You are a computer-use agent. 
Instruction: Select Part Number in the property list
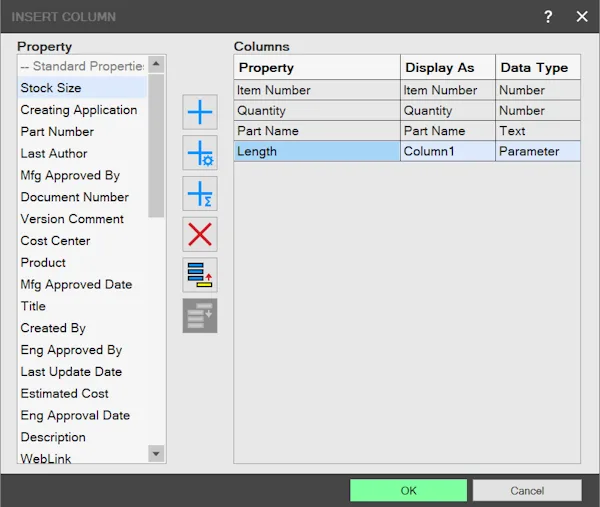click(57, 132)
